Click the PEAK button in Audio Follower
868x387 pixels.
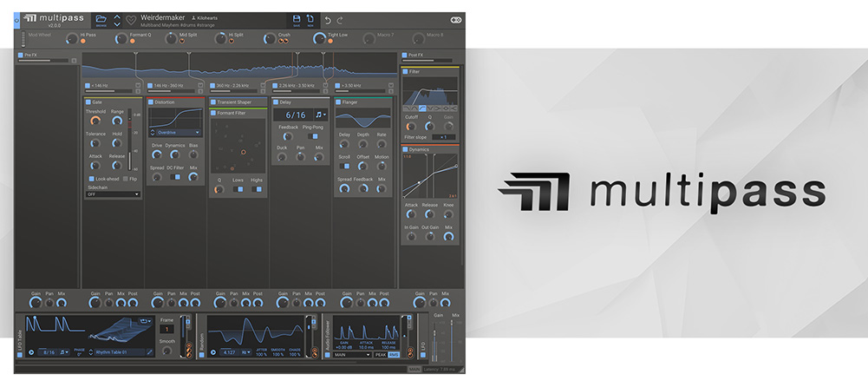point(381,354)
